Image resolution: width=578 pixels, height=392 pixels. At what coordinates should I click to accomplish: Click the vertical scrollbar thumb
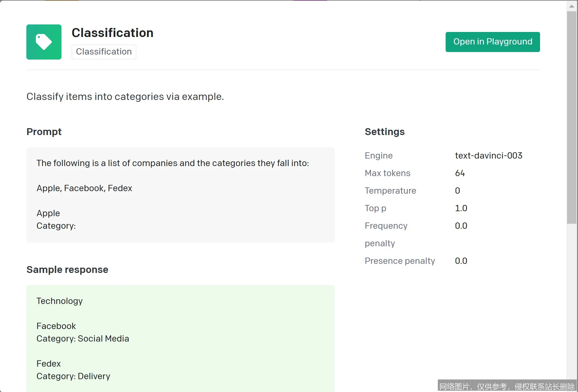572,118
